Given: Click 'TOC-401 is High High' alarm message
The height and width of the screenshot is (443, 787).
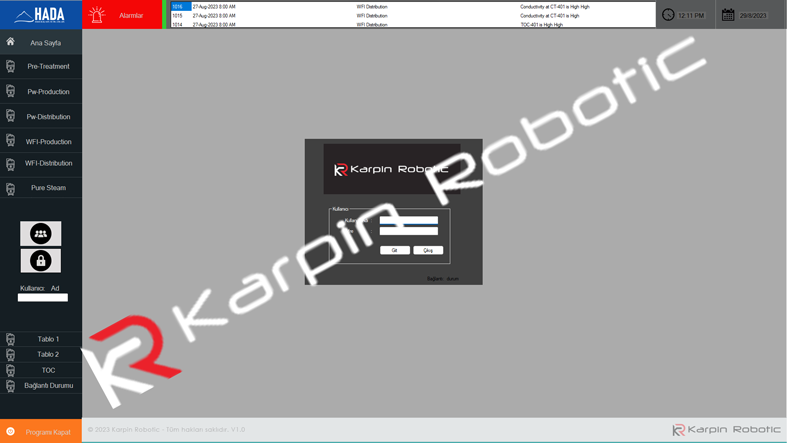Looking at the screenshot, I should (x=542, y=25).
